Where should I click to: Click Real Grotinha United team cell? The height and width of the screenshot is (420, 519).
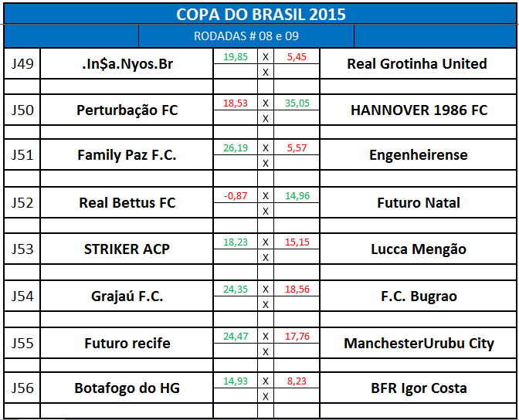(417, 64)
